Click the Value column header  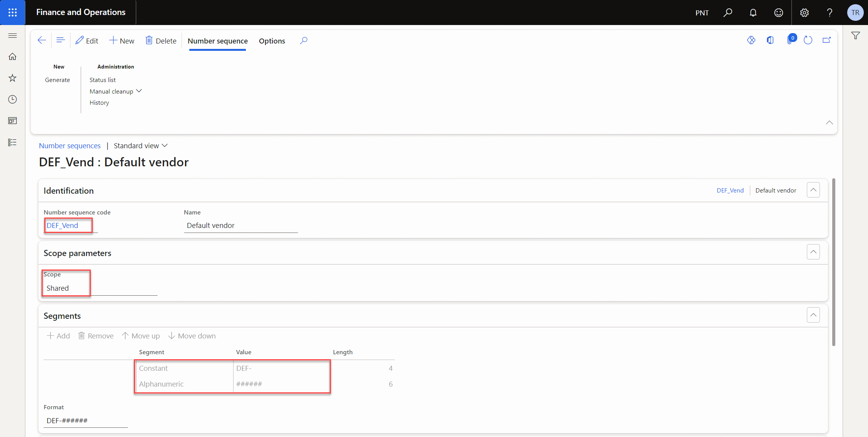[x=244, y=352]
